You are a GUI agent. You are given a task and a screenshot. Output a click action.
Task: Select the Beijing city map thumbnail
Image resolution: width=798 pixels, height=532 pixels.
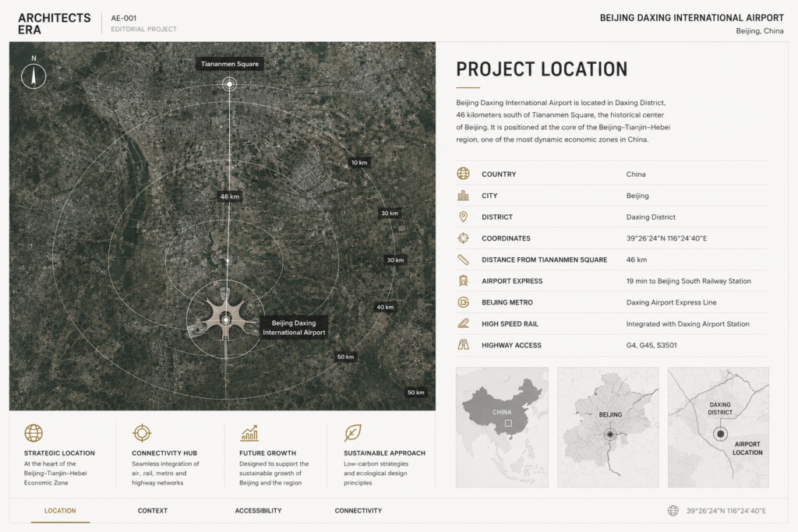pyautogui.click(x=608, y=427)
